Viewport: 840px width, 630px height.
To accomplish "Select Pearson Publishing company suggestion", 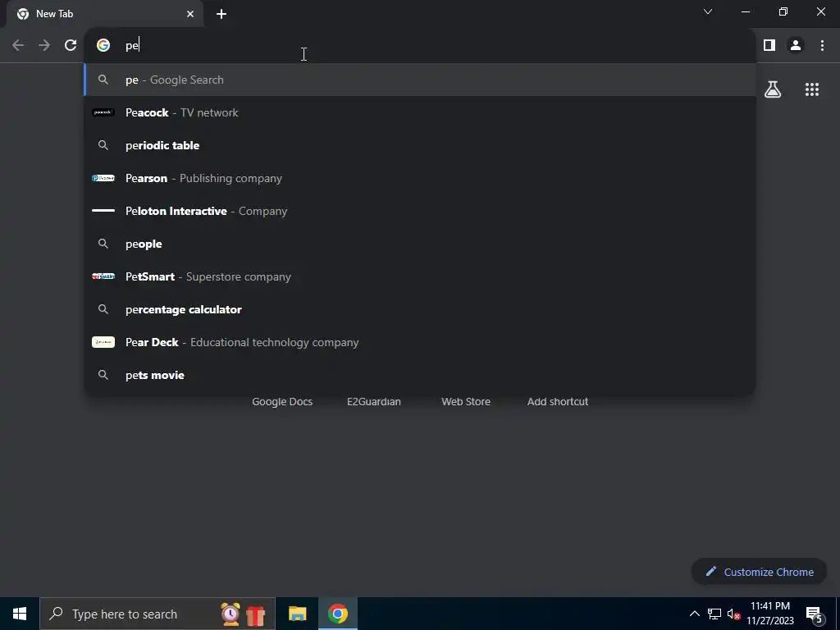I will coord(420,178).
